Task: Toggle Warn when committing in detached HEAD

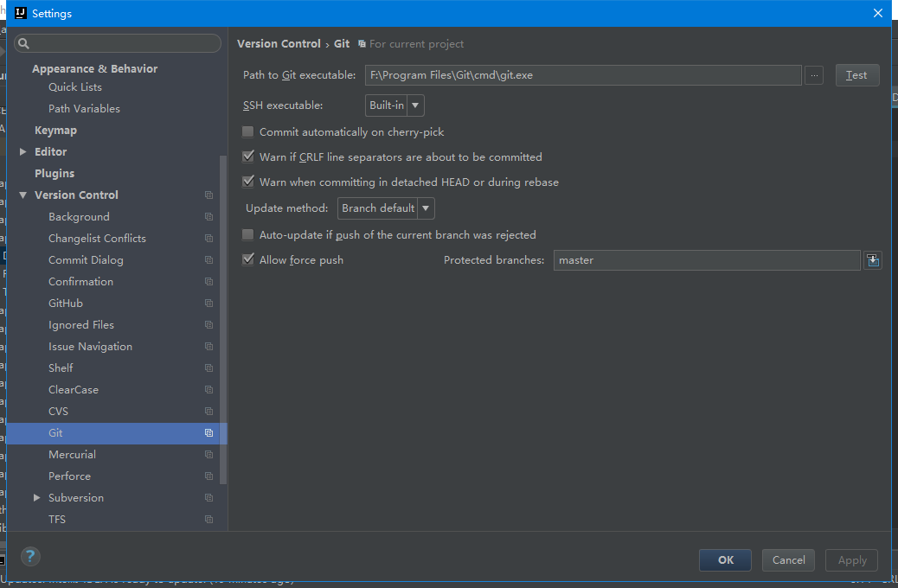Action: pos(248,182)
